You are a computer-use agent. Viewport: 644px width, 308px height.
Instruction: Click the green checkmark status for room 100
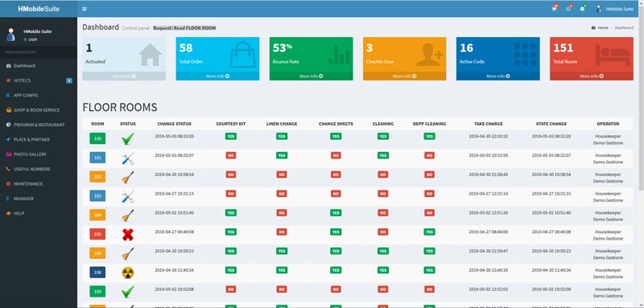(128, 138)
